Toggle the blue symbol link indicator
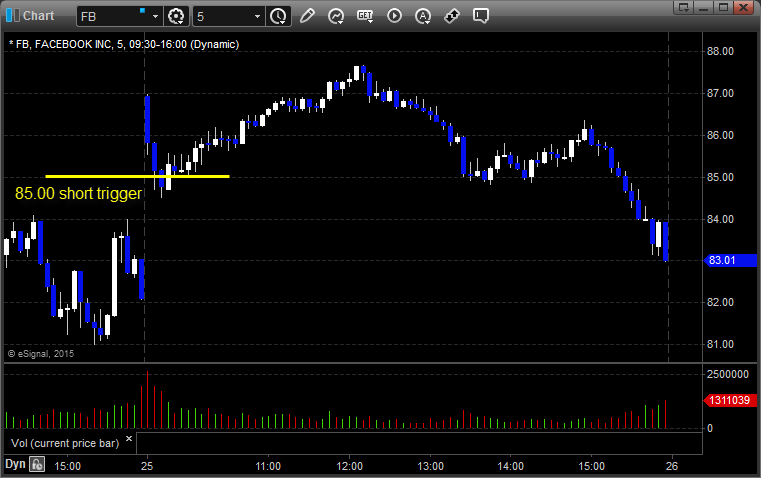This screenshot has width=761, height=478. [142, 10]
